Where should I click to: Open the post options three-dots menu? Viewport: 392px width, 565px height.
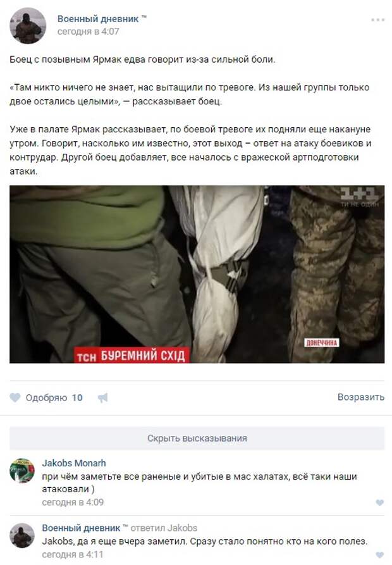(377, 20)
